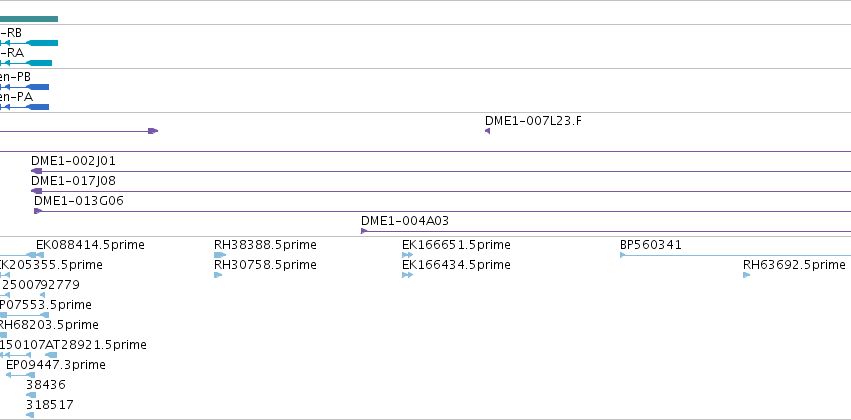Select the EK166434.5prime double-arrow glyph
Viewport: 851px width, 420px height.
point(408,275)
